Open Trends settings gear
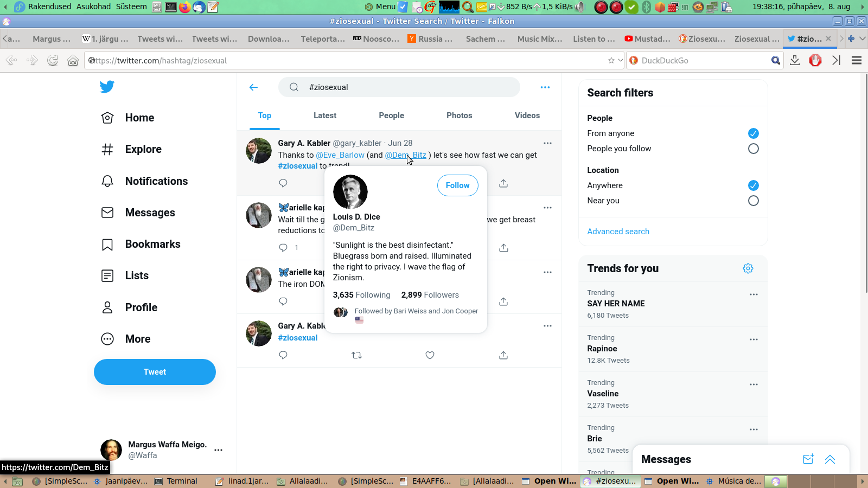The image size is (868, 488). coord(748,268)
